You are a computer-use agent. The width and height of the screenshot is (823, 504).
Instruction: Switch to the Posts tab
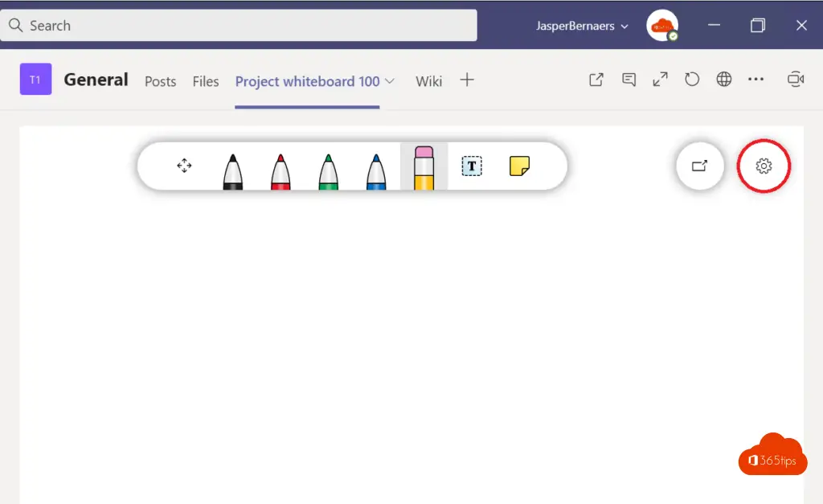pos(160,81)
